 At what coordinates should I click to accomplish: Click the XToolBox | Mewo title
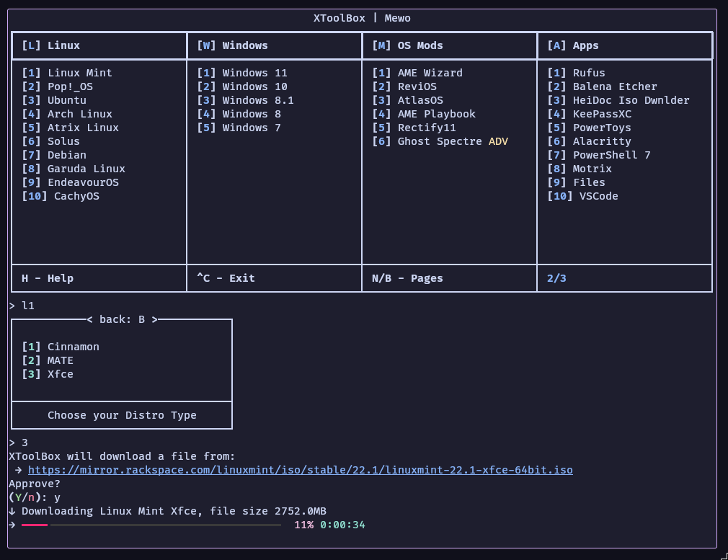tap(362, 18)
